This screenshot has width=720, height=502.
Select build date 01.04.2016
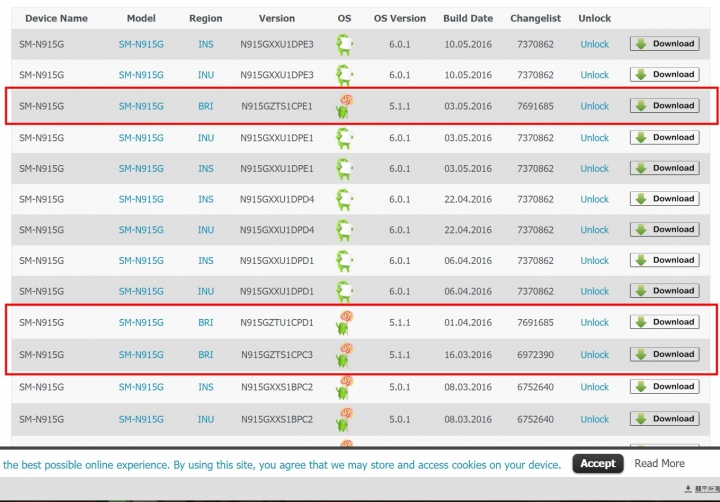pos(468,323)
